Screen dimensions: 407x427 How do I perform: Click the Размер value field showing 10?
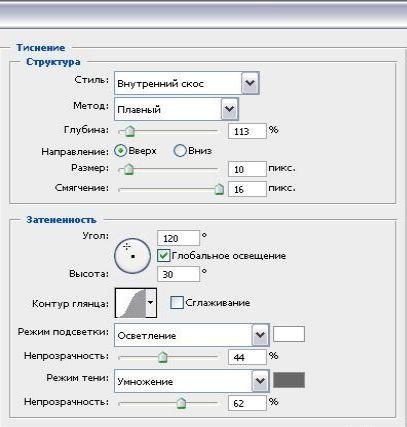point(247,169)
